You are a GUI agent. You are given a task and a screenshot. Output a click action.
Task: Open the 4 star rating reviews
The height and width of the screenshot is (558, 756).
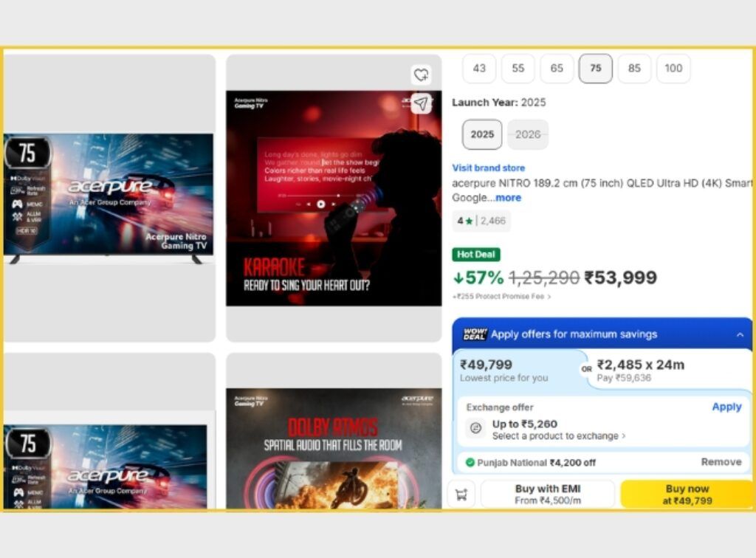tap(481, 221)
